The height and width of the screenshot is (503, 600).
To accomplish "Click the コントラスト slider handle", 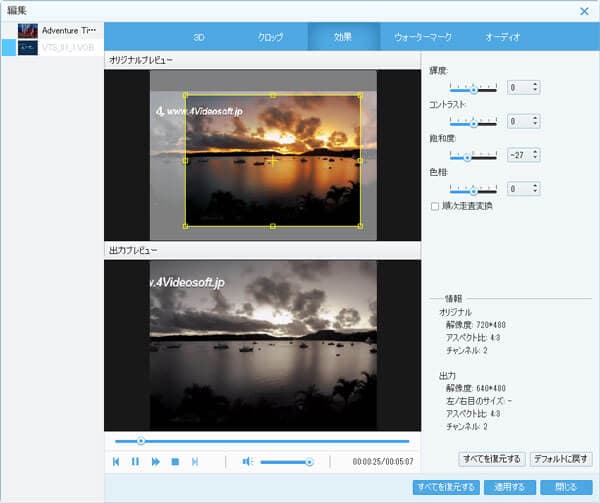I will (473, 122).
